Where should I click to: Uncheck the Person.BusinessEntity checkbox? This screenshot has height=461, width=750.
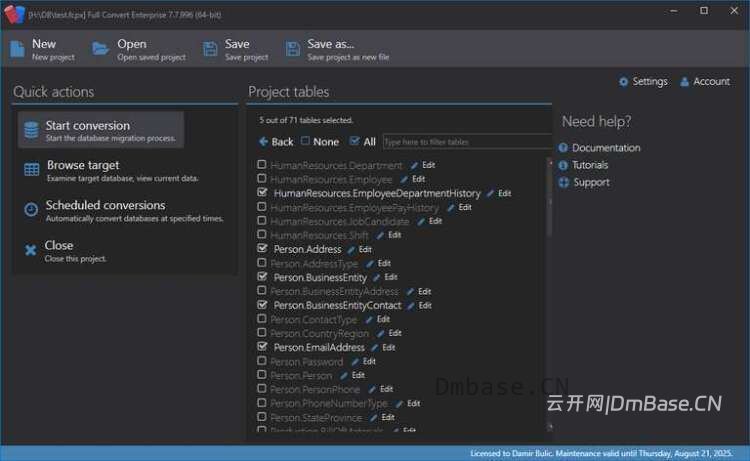pos(262,276)
